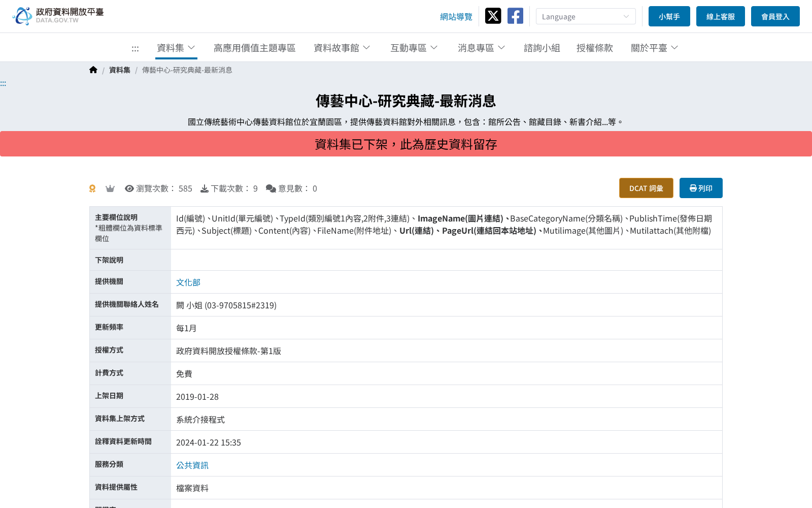Open the Language dropdown
812x508 pixels.
tap(586, 16)
